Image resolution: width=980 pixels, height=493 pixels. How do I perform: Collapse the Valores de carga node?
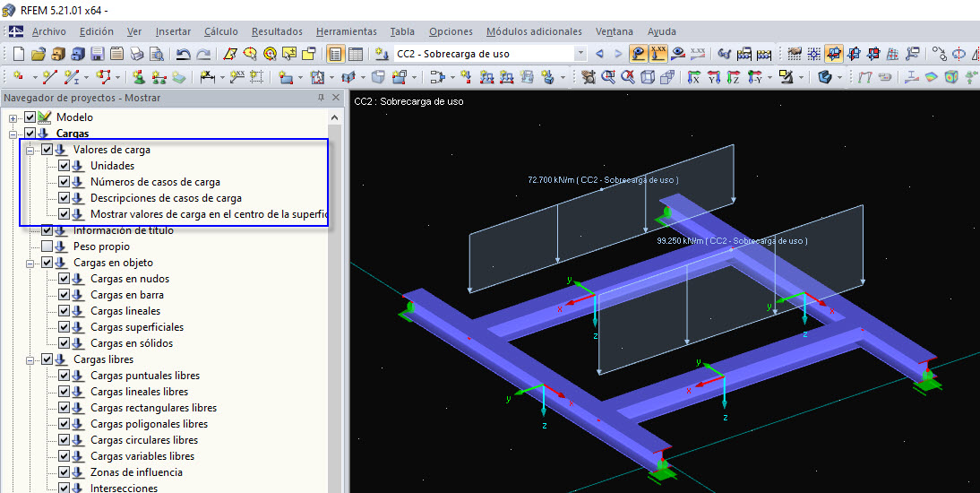tap(30, 151)
